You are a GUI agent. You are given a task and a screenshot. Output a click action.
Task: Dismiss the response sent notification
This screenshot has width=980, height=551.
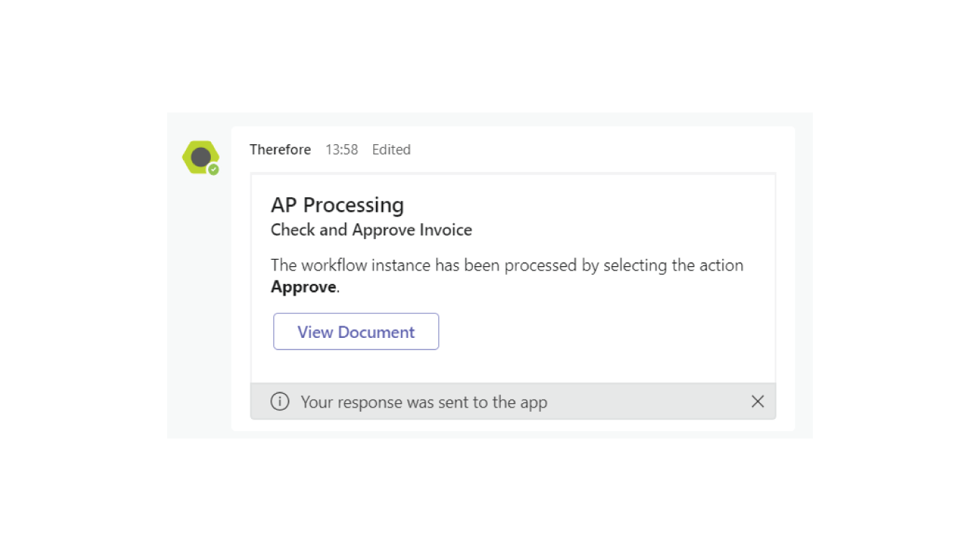[758, 402]
